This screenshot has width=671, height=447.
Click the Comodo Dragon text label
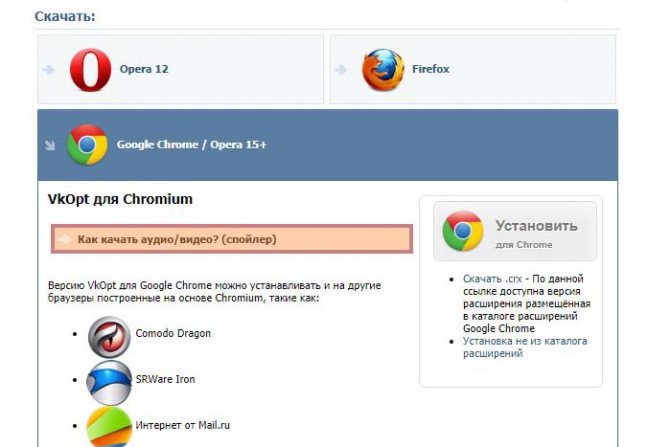[x=173, y=333]
